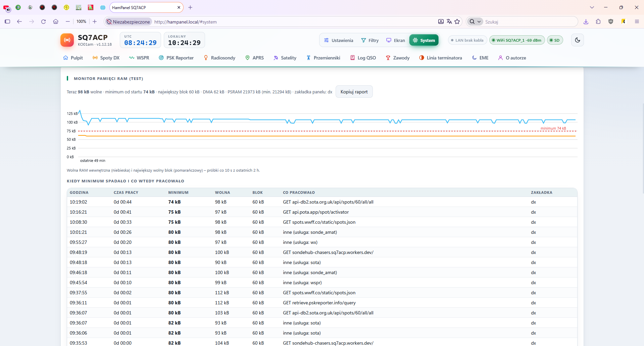Open the Log QSO page

pos(363,58)
